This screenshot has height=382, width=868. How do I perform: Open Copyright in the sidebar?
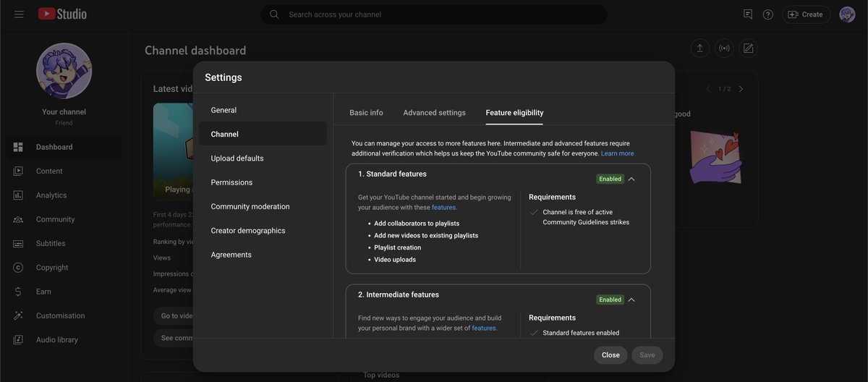(64, 268)
